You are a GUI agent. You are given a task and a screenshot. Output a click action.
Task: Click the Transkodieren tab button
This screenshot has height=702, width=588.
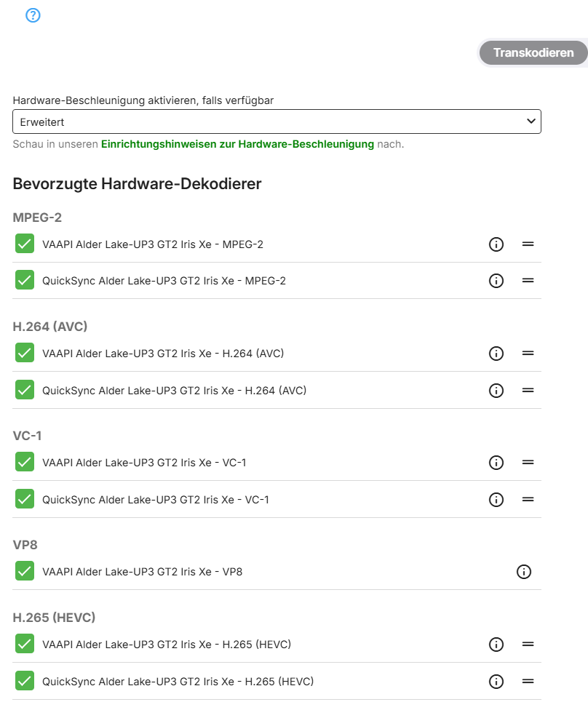click(533, 52)
